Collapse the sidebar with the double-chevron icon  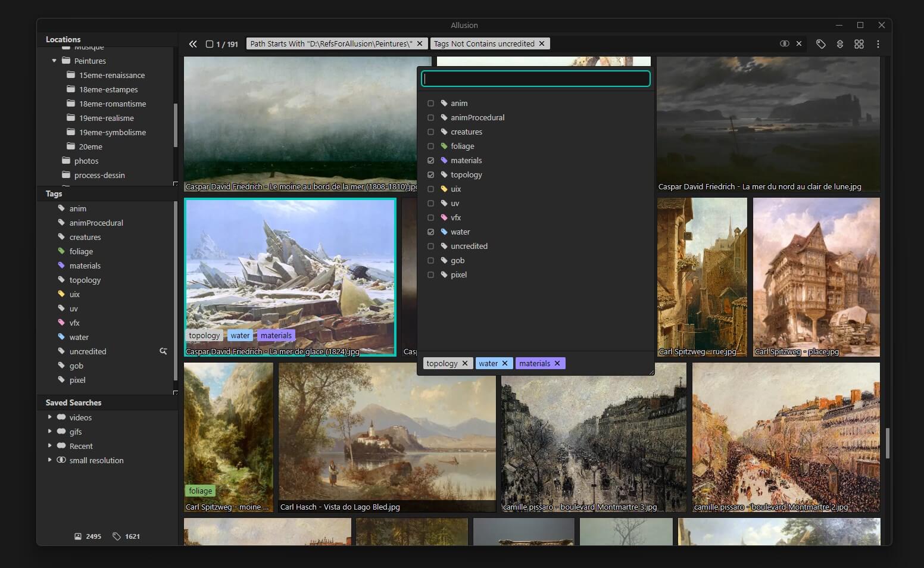[x=192, y=44]
